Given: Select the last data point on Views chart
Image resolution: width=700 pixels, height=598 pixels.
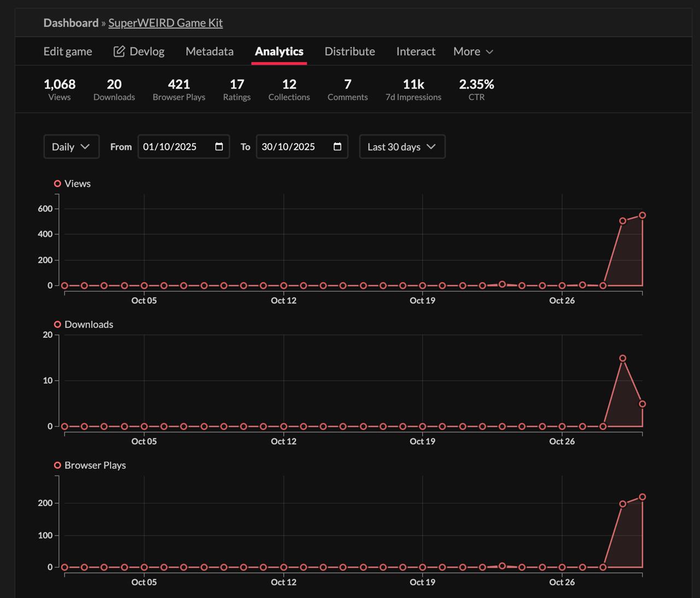Looking at the screenshot, I should (643, 215).
